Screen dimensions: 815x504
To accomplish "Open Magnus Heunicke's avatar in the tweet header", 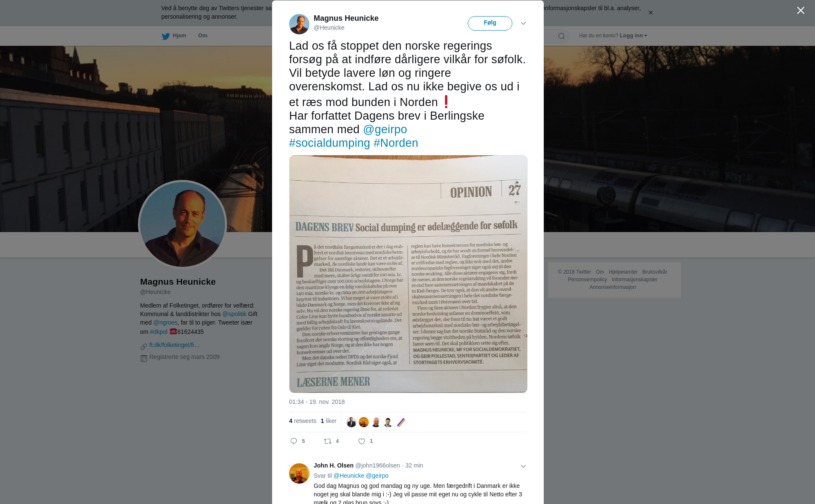I will 299,24.
